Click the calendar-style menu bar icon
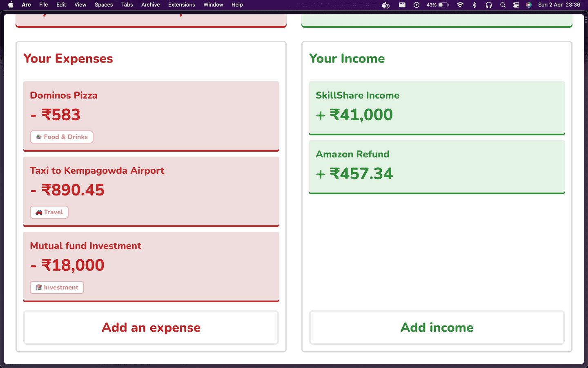588x368 pixels. point(402,5)
